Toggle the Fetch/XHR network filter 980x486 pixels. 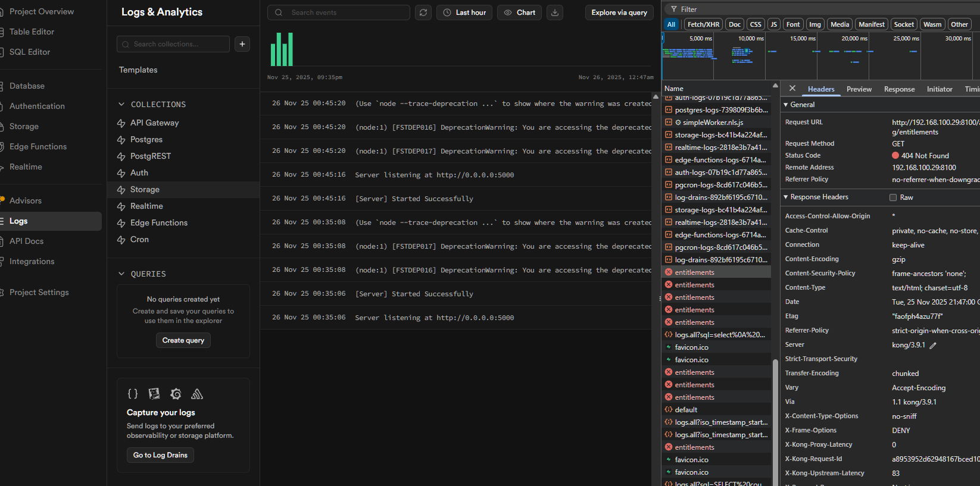point(703,24)
